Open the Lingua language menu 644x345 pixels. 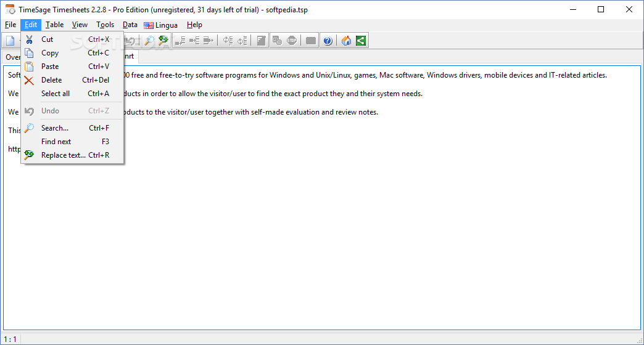pyautogui.click(x=161, y=25)
